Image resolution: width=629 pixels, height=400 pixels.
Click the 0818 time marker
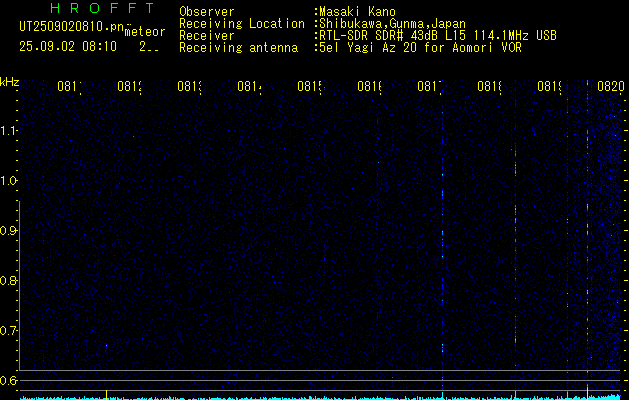490,87
